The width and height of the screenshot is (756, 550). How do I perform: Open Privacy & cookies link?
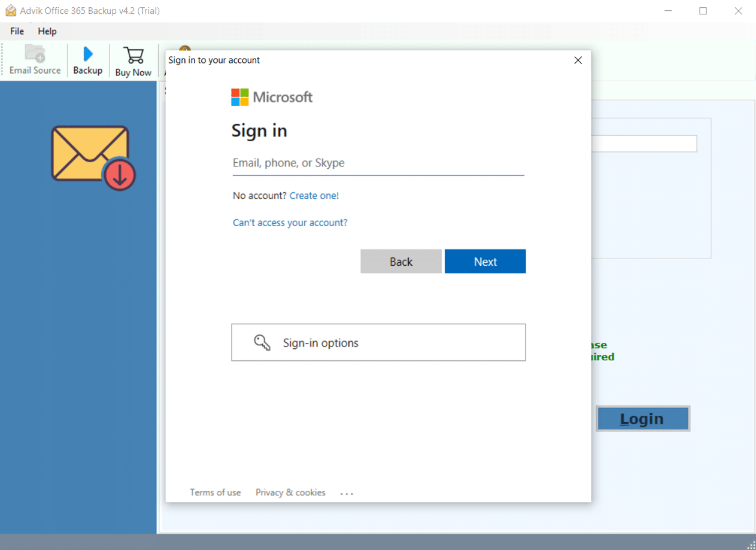pos(290,493)
